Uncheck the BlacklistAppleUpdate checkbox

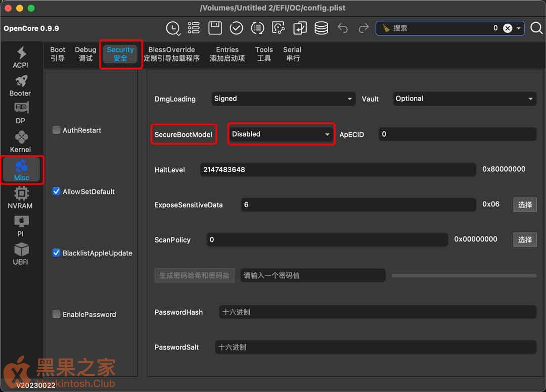point(56,253)
